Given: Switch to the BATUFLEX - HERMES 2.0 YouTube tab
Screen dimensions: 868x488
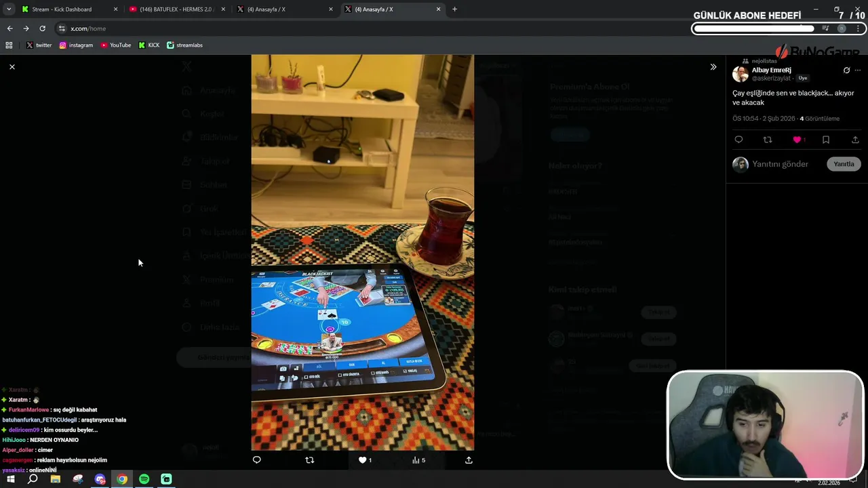Looking at the screenshot, I should coord(176,9).
